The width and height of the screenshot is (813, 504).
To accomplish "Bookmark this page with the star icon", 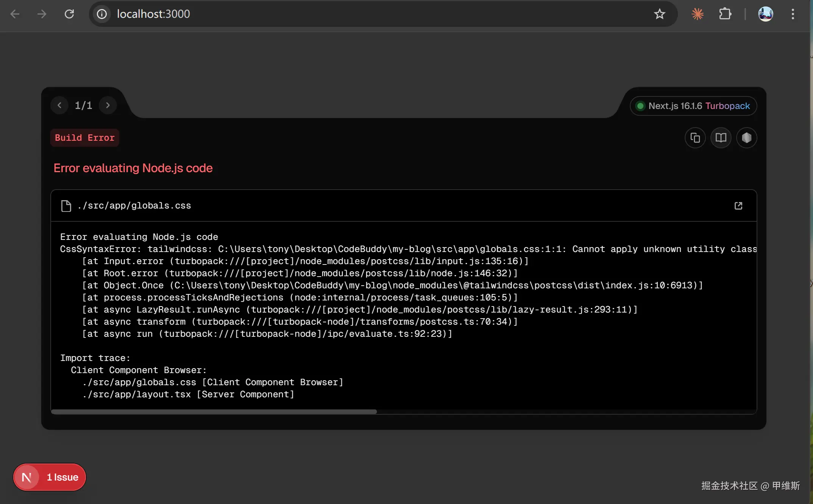I will (x=659, y=14).
